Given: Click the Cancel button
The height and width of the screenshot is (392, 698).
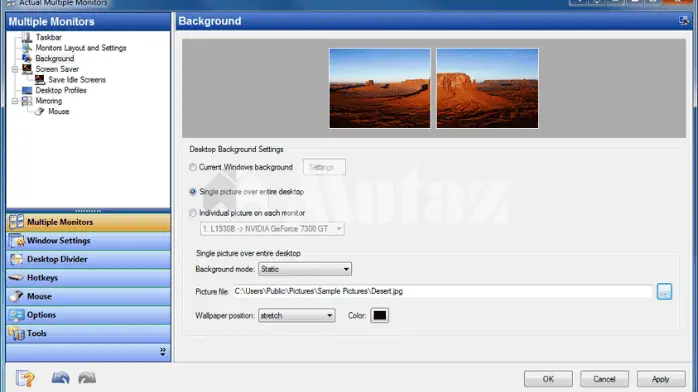Looking at the screenshot, I should (x=605, y=379).
